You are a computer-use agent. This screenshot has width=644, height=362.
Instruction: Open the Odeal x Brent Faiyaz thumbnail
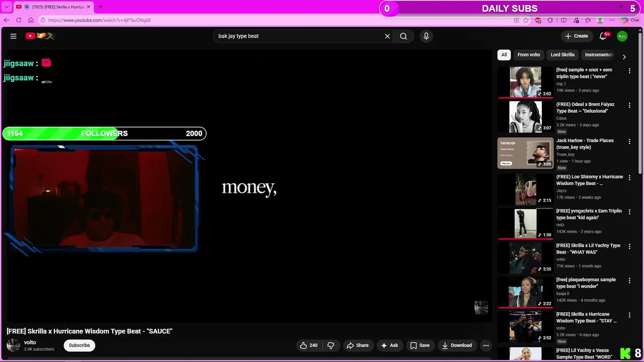pos(525,116)
